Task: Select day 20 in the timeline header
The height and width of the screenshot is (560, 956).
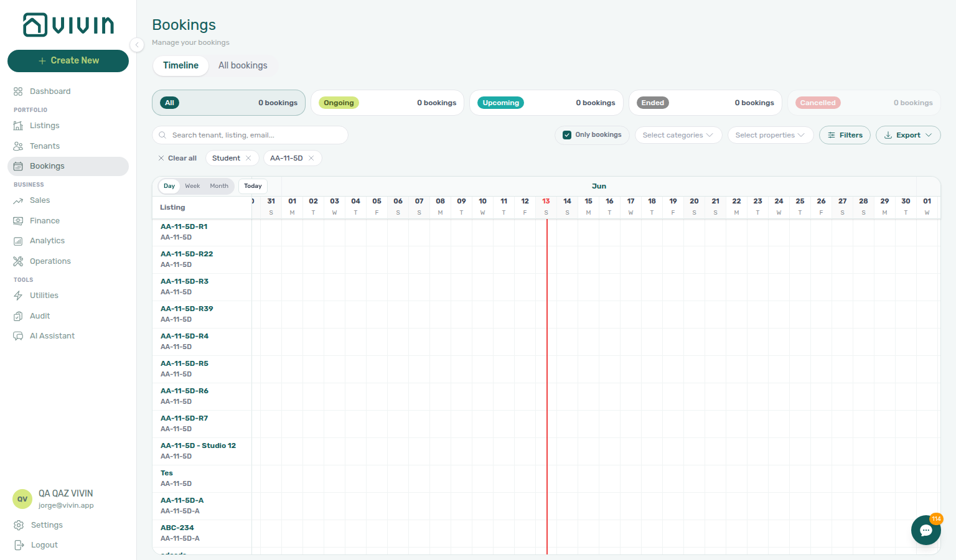Action: (694, 207)
